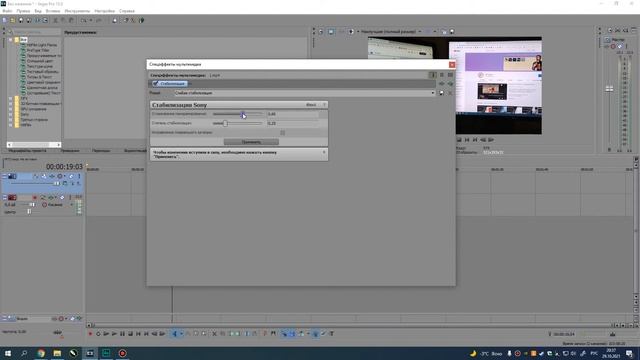640x360 pixels.
Task: Select Шахматная доска generator
Action: (42, 87)
